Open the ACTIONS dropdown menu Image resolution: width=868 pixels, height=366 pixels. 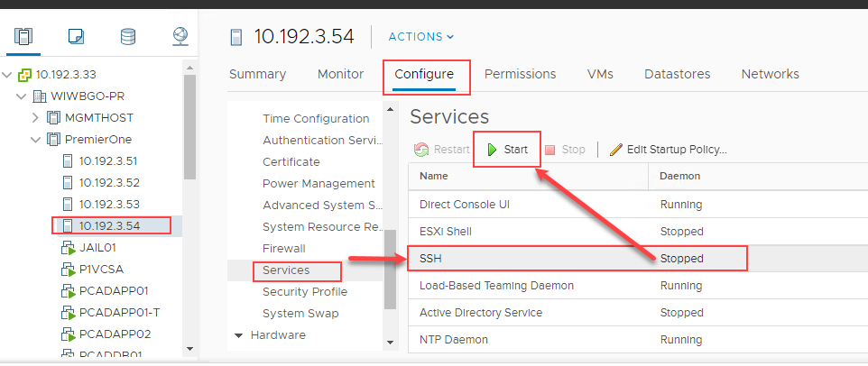[421, 36]
